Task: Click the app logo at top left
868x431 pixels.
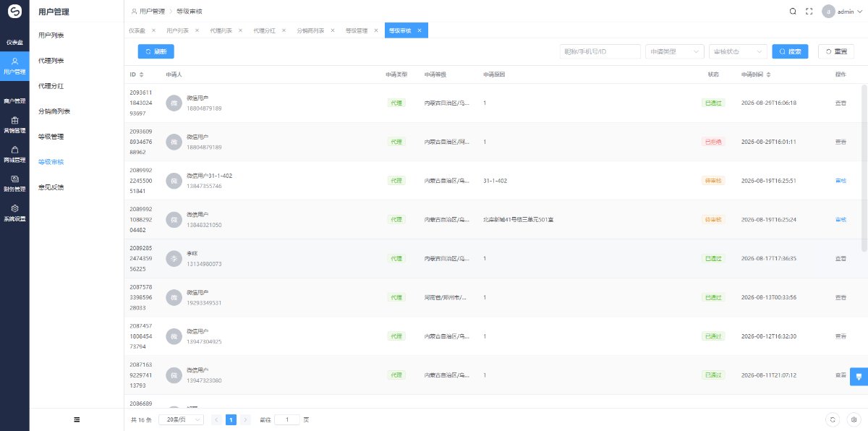Action: (x=14, y=12)
